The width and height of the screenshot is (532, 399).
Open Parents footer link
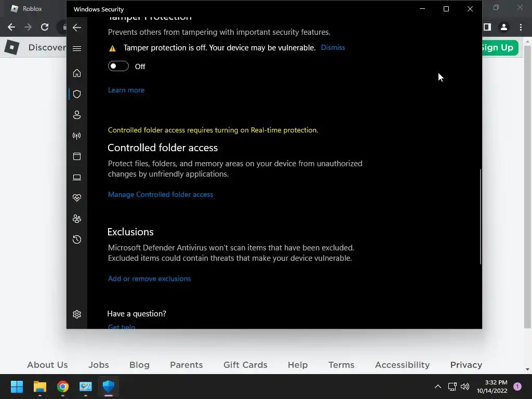tap(187, 365)
